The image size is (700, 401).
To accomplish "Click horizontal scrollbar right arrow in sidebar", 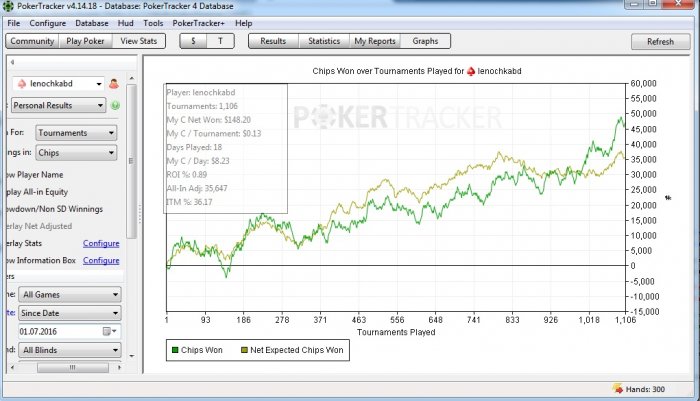I will (x=119, y=368).
